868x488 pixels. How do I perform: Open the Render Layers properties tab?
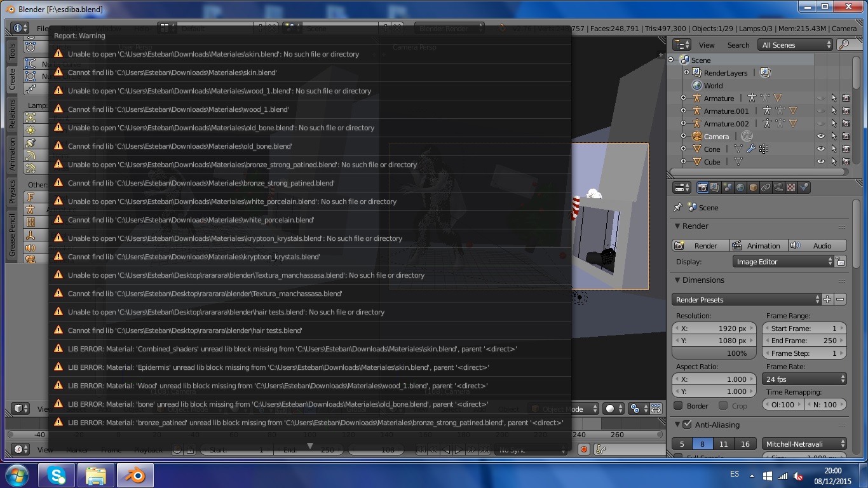(715, 187)
